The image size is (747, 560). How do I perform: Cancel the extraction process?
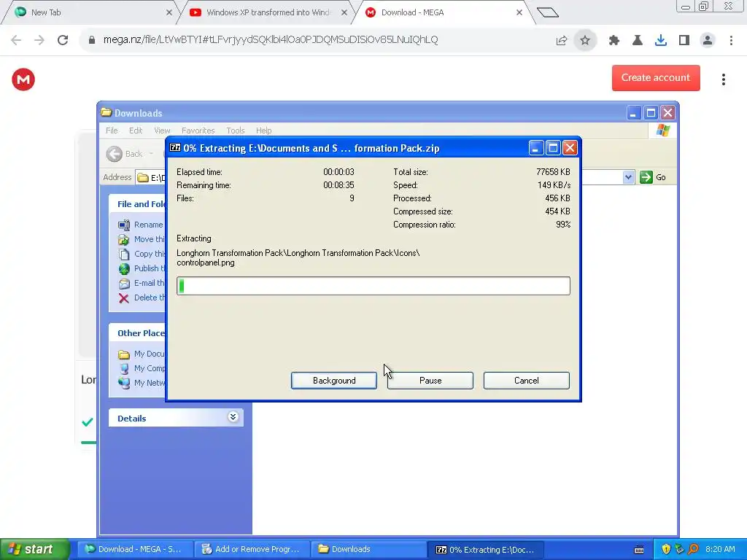click(527, 381)
